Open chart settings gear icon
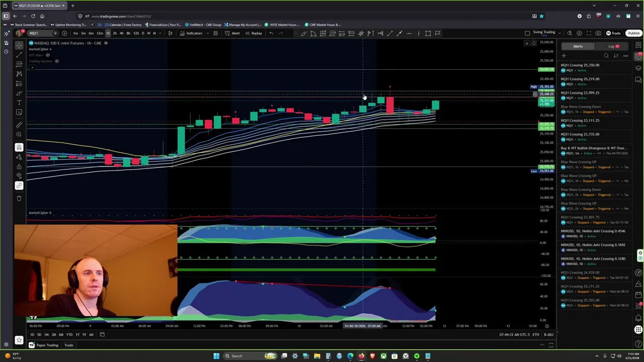Screen dimensions: 644x362 coord(579,33)
